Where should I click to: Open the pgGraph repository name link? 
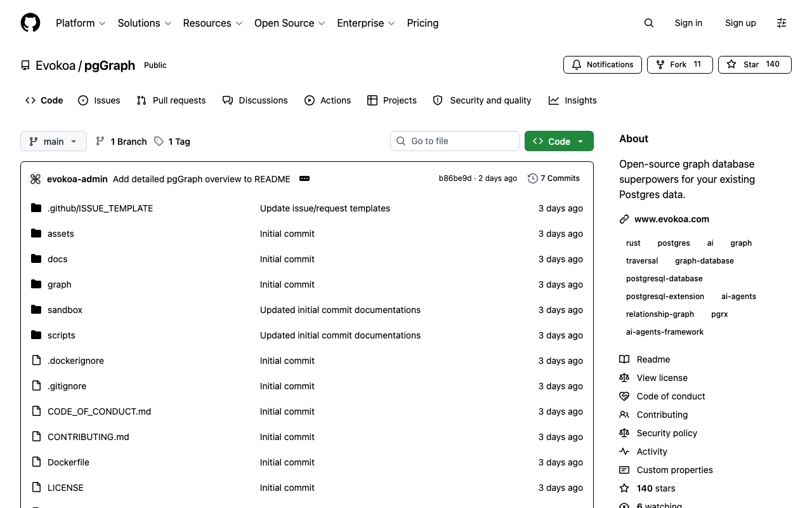(x=110, y=65)
